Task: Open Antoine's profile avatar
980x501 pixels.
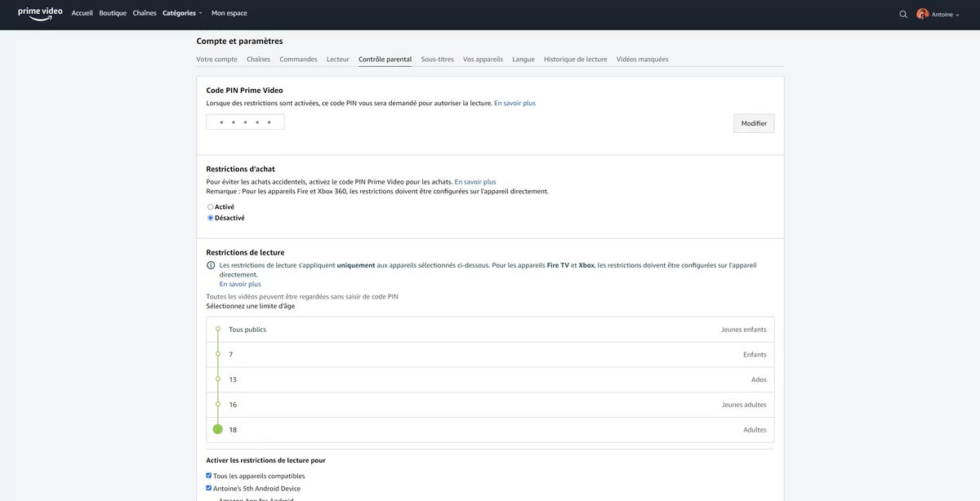Action: tap(923, 14)
